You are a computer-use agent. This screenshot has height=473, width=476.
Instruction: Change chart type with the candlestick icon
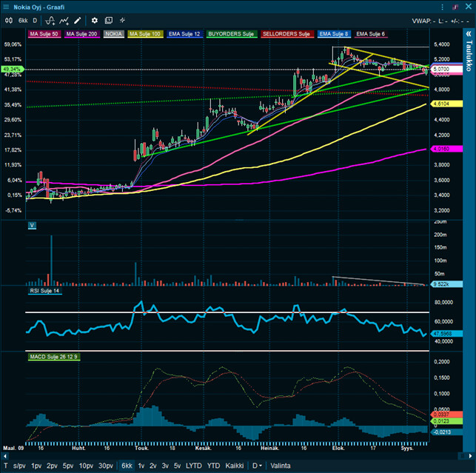(x=9, y=20)
